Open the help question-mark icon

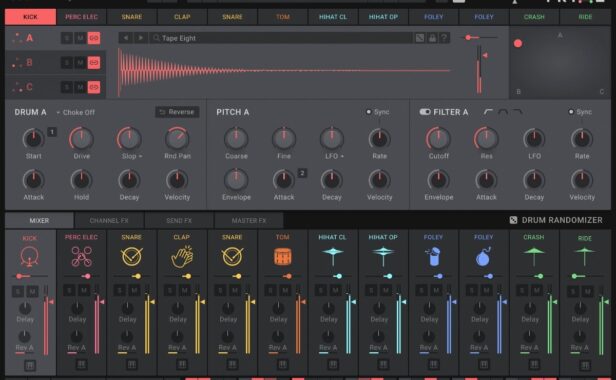pos(444,38)
